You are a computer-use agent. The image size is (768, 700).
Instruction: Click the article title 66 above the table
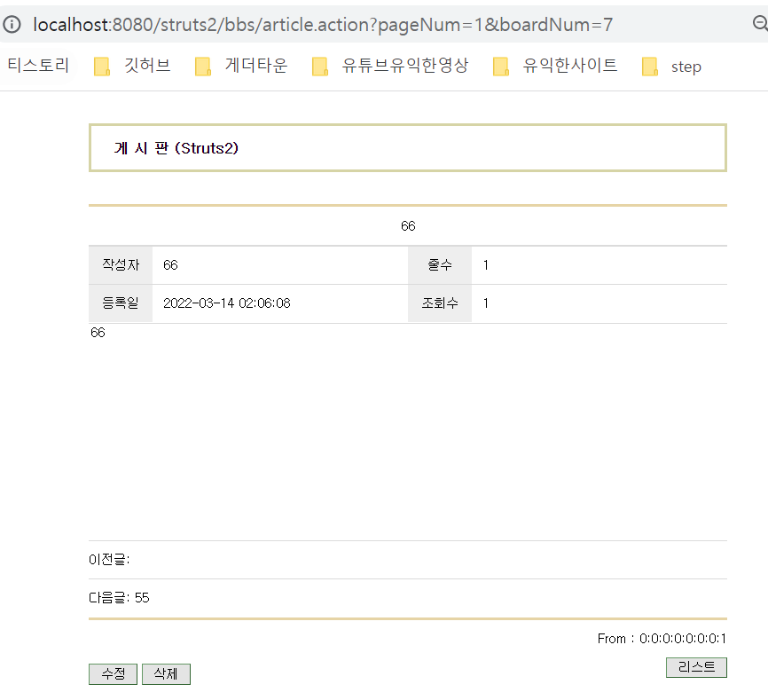tap(408, 226)
